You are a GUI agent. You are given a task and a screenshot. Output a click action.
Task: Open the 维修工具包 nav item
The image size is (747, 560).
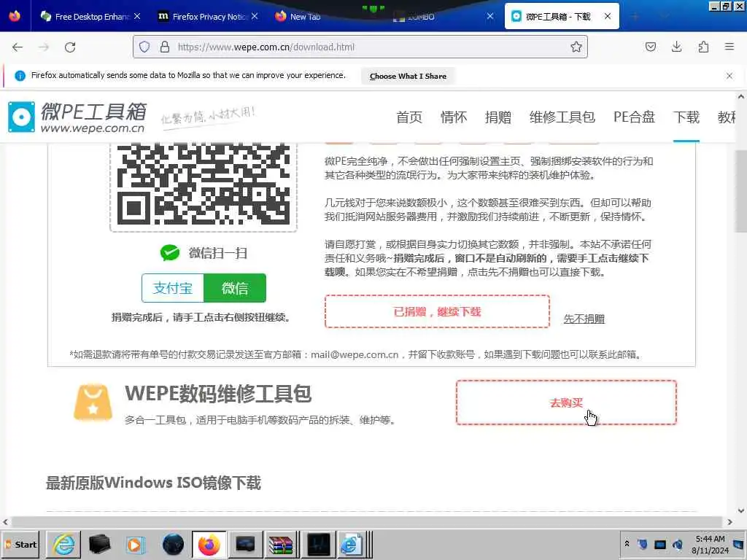562,117
